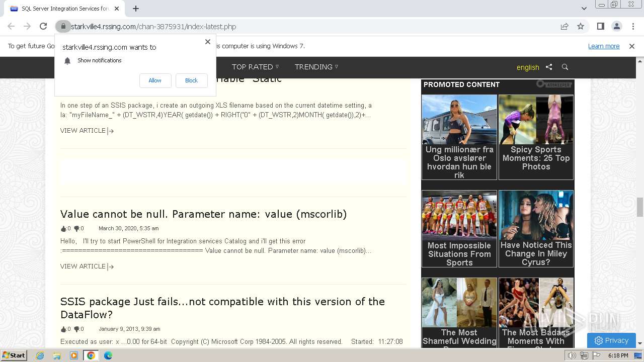This screenshot has width=644, height=362.
Task: Click the search magnifier in site navbar
Action: [x=565, y=67]
